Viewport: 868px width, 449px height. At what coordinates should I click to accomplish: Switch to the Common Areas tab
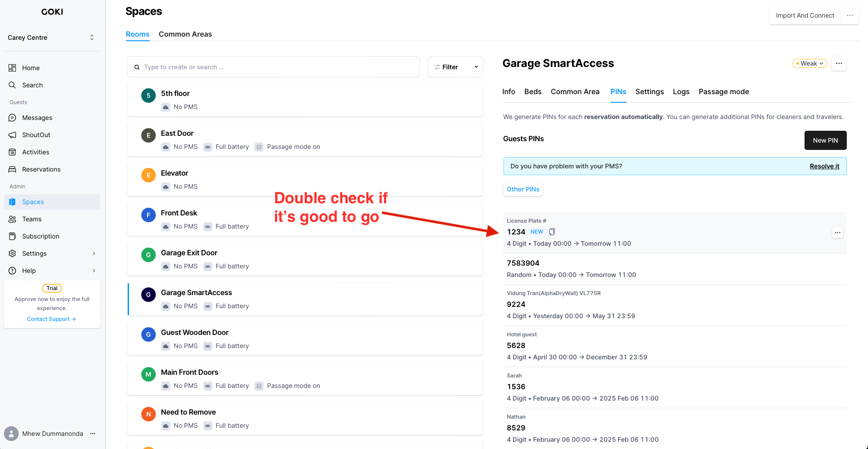185,34
